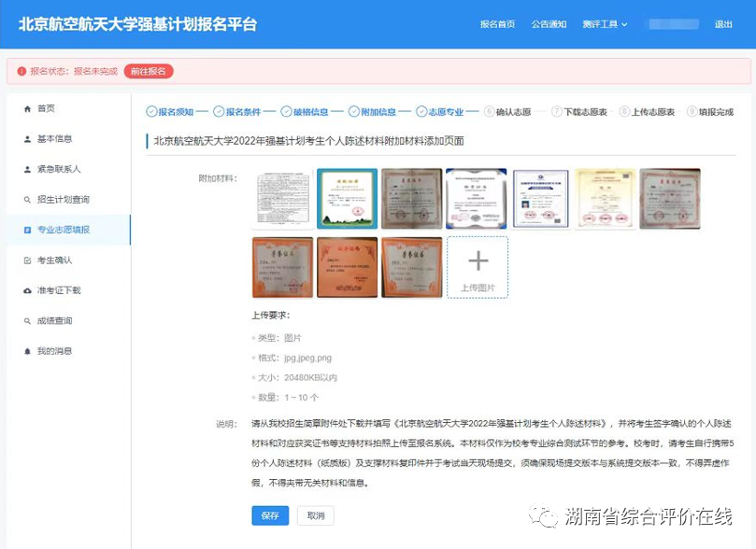
Task: Click the 前往报名 button
Action: [x=149, y=71]
